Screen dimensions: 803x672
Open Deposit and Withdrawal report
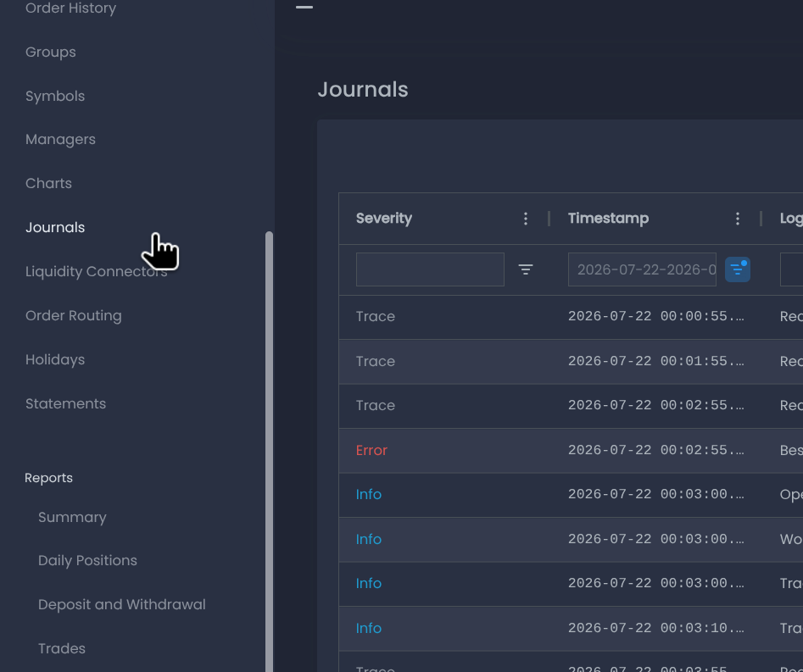click(x=122, y=604)
